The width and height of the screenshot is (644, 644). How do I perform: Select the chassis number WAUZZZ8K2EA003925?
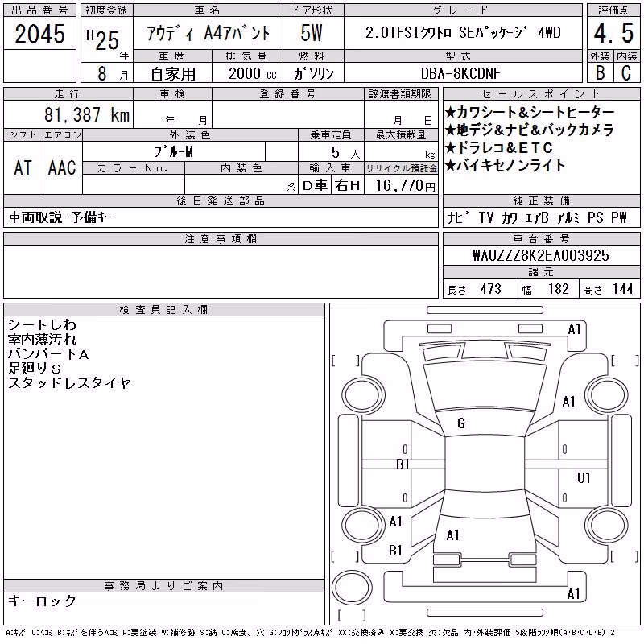[x=541, y=255]
